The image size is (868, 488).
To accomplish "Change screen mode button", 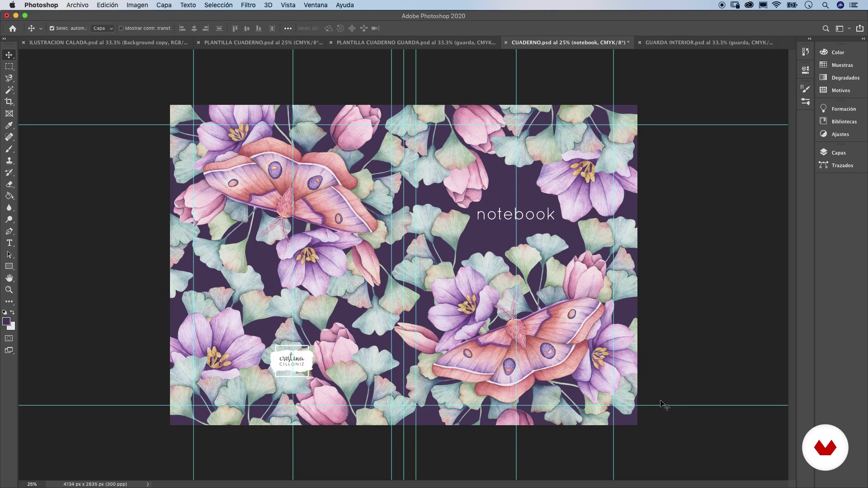I will [9, 350].
